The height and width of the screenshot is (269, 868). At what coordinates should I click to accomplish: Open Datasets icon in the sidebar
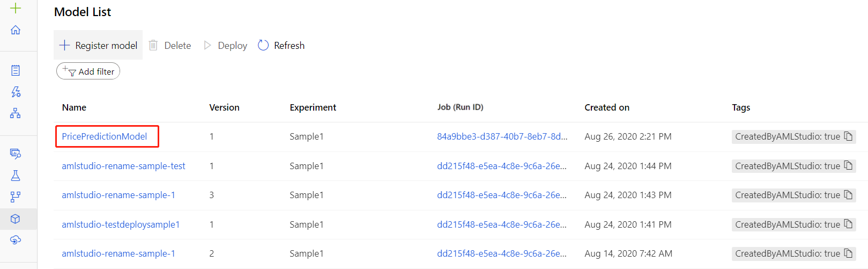point(16,154)
